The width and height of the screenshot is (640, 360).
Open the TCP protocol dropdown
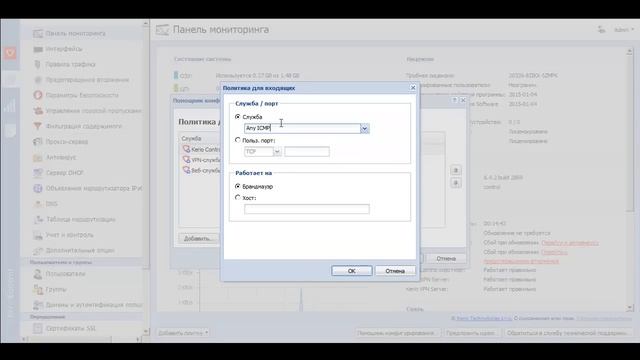277,152
